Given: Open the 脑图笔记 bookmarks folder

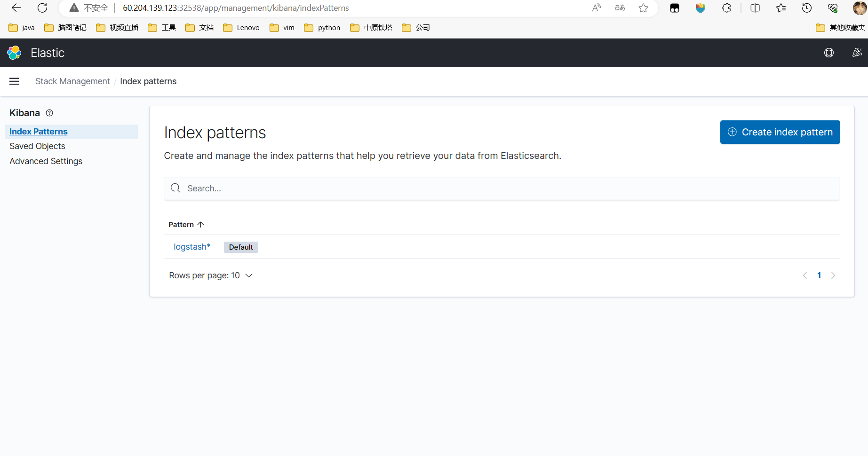Looking at the screenshot, I should [65, 28].
